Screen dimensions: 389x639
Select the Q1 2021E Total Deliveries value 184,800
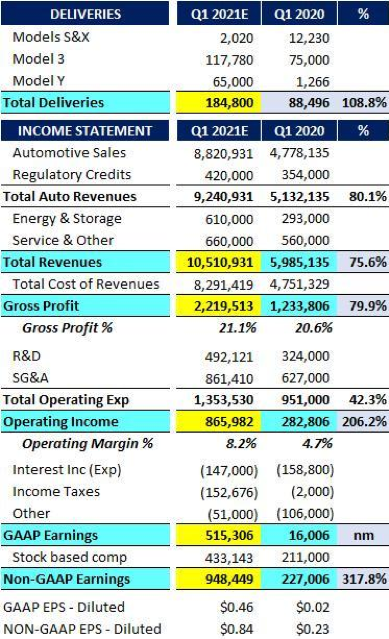click(x=218, y=103)
